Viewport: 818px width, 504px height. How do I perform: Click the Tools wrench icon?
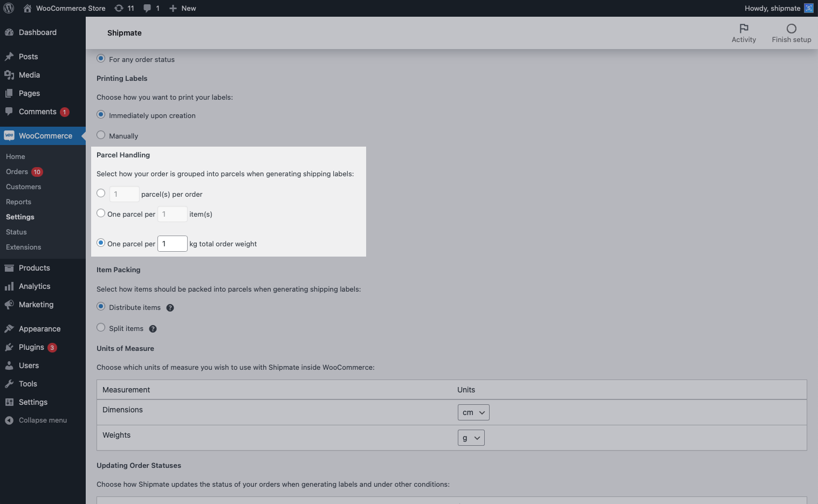[x=9, y=384]
